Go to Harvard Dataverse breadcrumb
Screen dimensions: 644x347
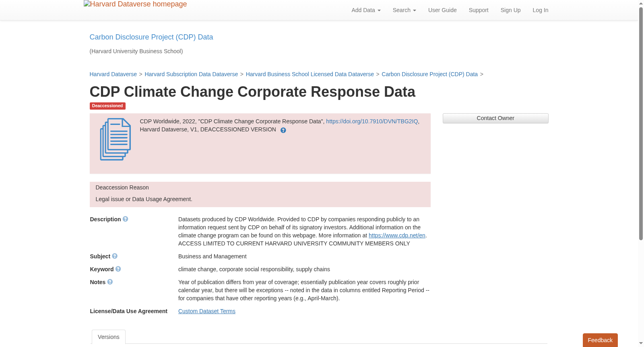[113, 74]
